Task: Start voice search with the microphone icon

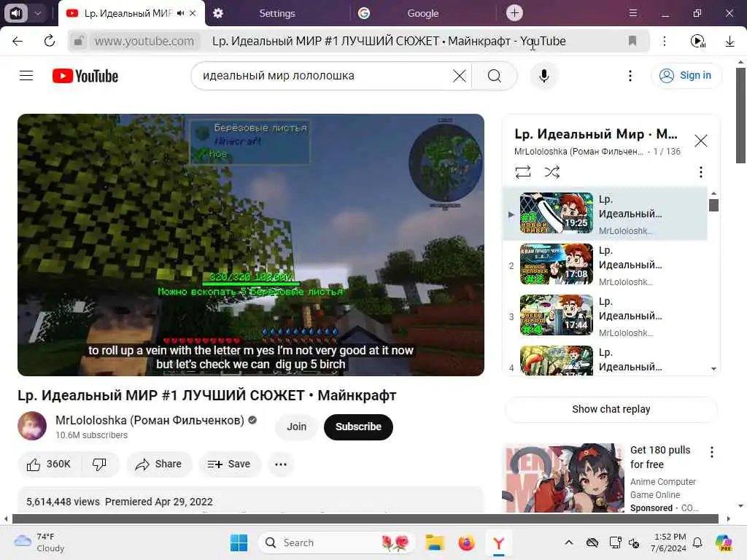Action: (x=543, y=76)
